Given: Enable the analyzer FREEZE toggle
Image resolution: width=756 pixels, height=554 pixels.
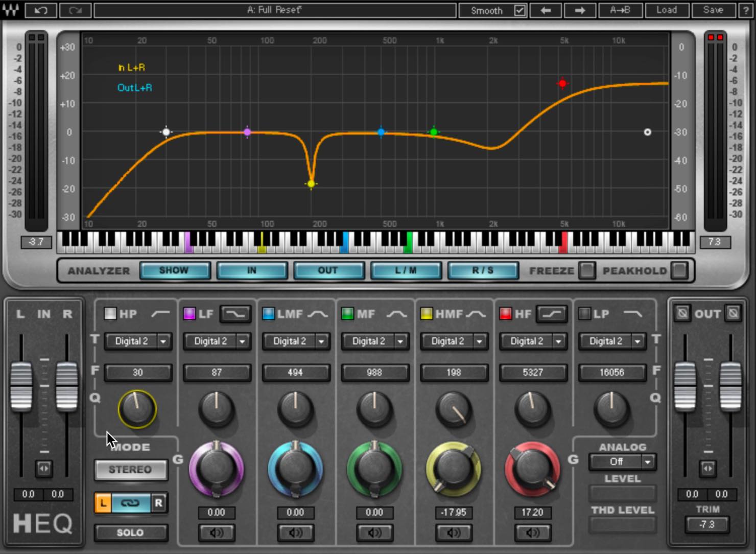Looking at the screenshot, I should [x=587, y=270].
